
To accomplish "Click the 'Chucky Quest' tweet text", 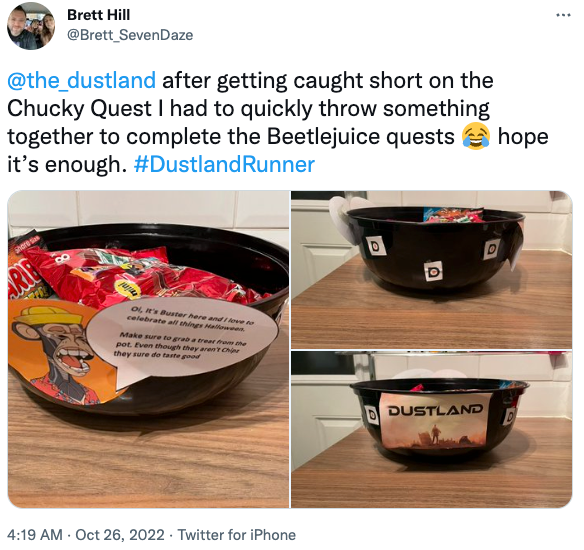I will pyautogui.click(x=80, y=109).
